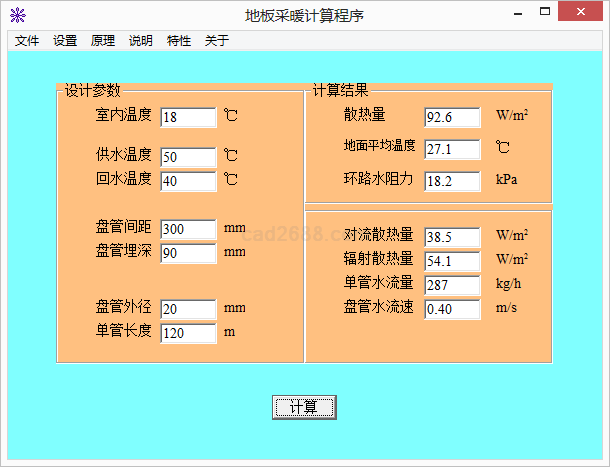Viewport: 610px width, 467px height.
Task: Click the 单管水流量 result field
Action: 452,285
